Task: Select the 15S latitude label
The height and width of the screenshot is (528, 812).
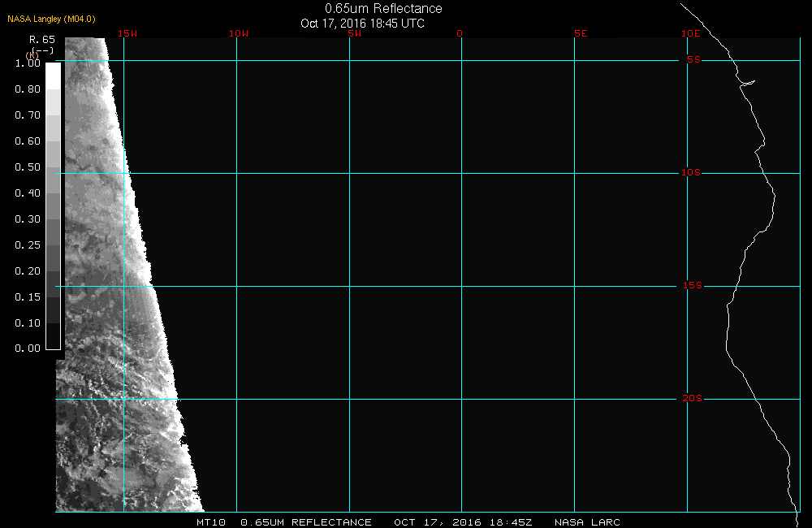Action: tap(691, 286)
